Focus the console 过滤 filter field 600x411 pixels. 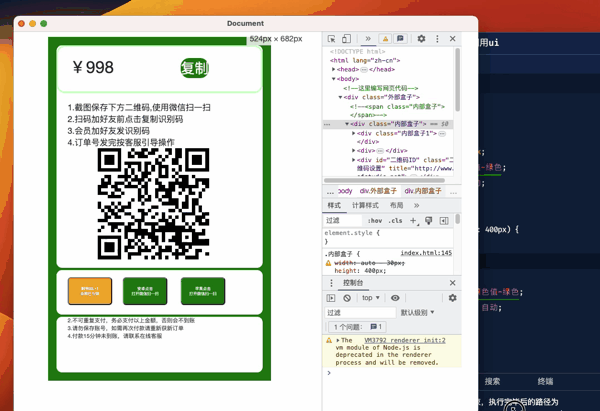click(360, 313)
